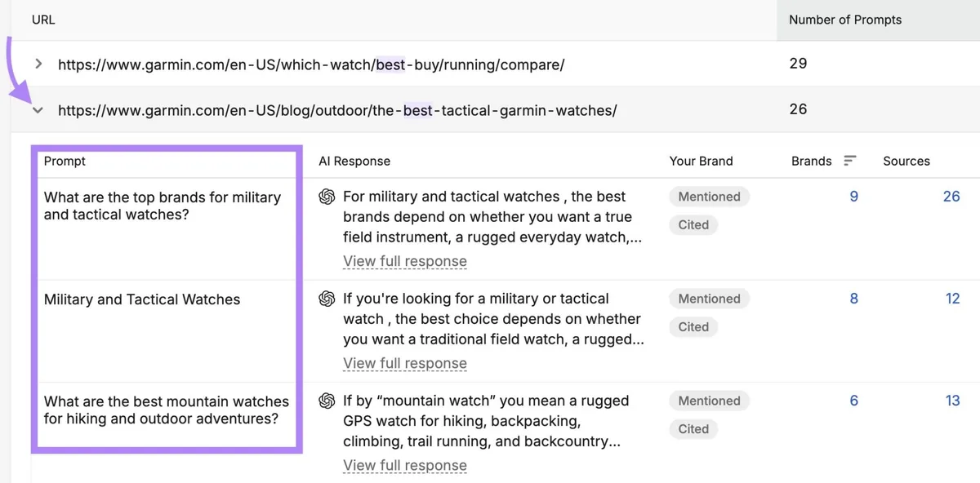Expand the garmin best-buy running compare URL row
Viewport: 980px width, 483px height.
[x=38, y=64]
